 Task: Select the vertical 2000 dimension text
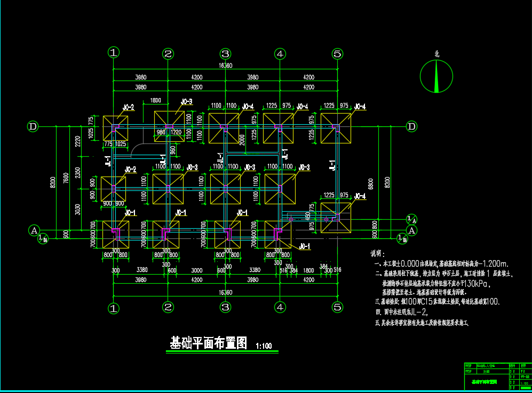tap(242, 140)
